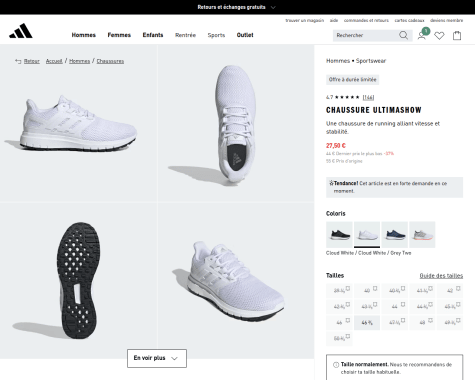Click the star icon beside Tendance
475x380 pixels.
331,183
